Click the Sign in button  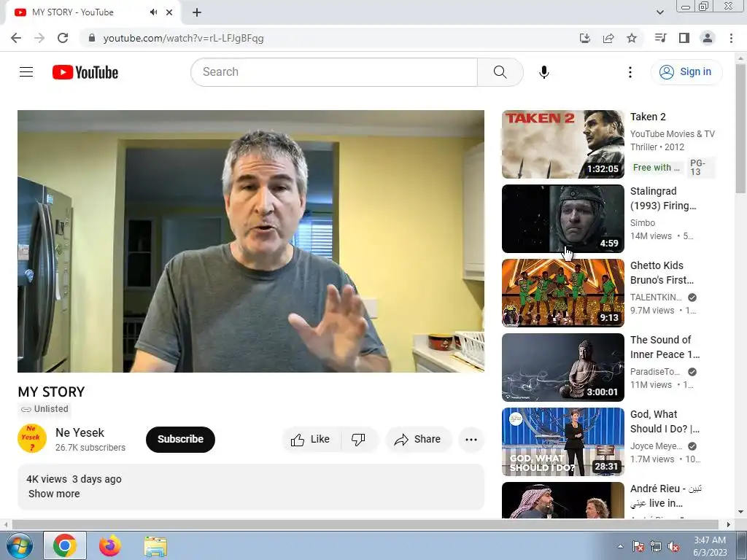686,72
